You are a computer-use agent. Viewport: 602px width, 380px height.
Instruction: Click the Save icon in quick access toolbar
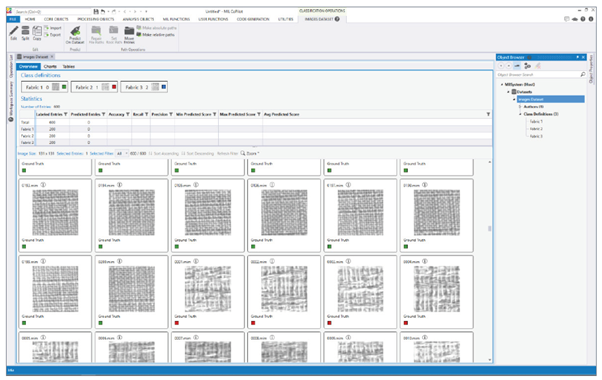[x=96, y=12]
